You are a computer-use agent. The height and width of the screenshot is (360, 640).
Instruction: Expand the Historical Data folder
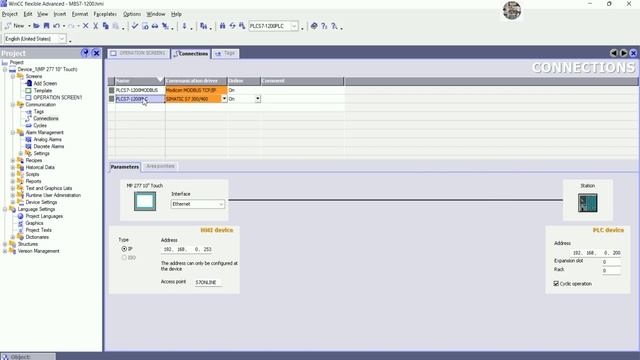13,167
